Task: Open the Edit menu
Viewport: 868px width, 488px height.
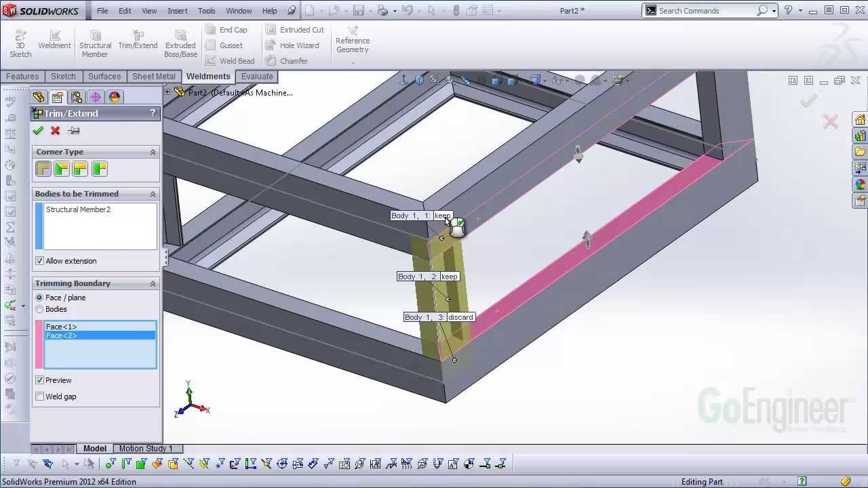Action: click(125, 11)
